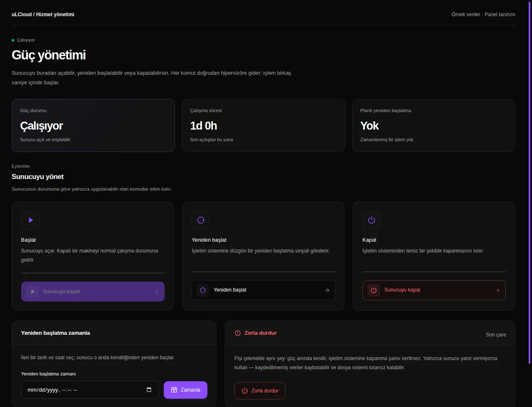The height and width of the screenshot is (407, 532).
Task: Click the arrow on Sunucuyu kapat button
Action: 497,290
